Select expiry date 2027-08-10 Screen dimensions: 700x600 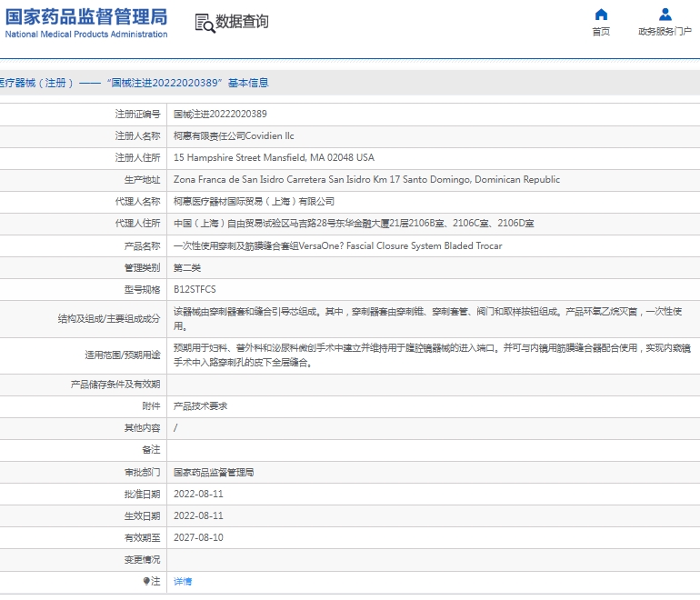198,537
